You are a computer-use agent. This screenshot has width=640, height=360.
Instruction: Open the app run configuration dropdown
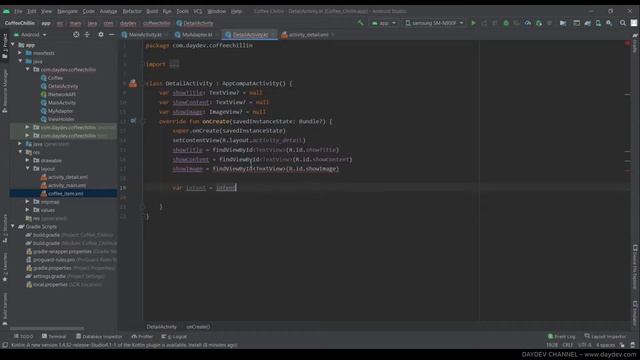coord(384,23)
